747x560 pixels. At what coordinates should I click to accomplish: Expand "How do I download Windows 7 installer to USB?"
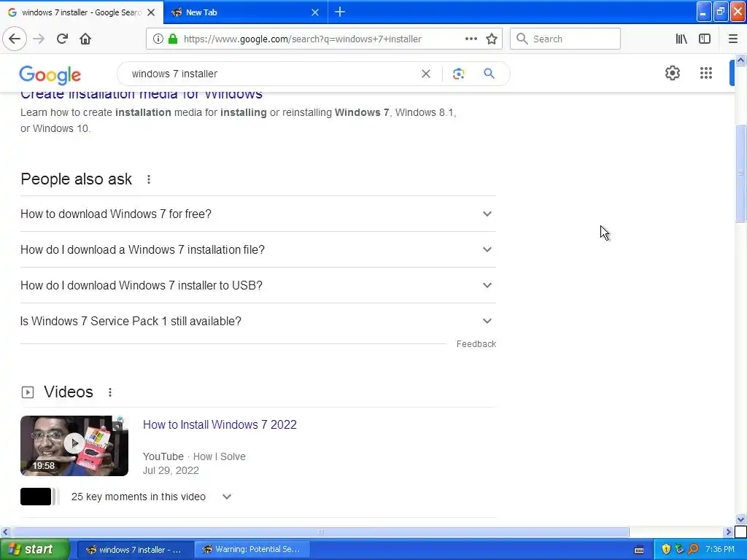(258, 285)
